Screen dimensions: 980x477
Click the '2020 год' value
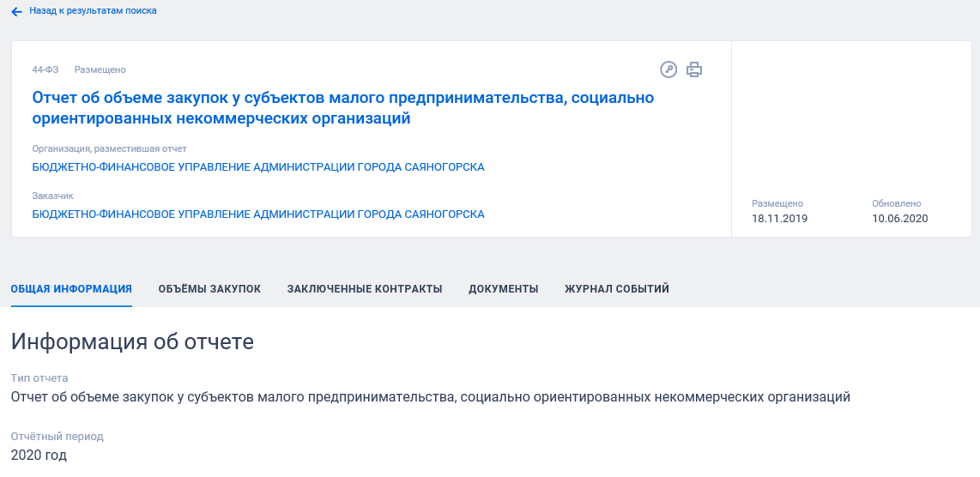pos(39,455)
